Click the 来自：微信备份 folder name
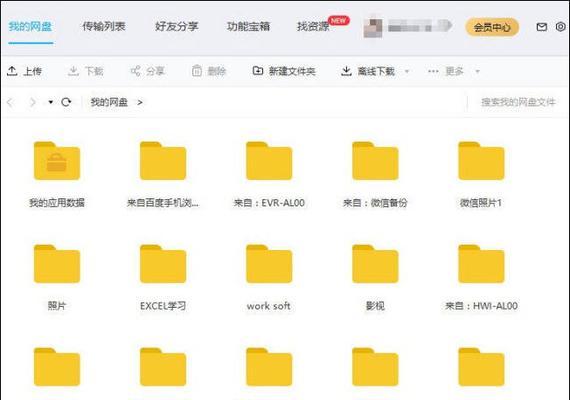The height and width of the screenshot is (400, 570). [375, 203]
